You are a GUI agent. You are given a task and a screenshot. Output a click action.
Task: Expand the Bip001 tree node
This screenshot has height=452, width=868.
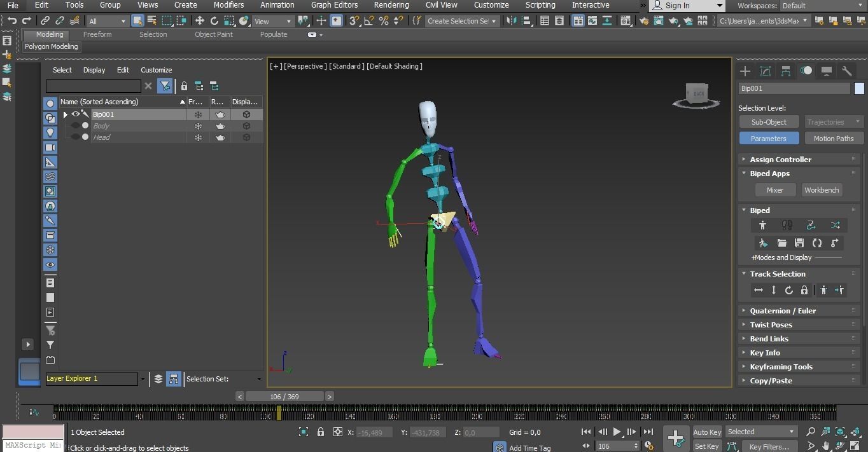pos(65,114)
